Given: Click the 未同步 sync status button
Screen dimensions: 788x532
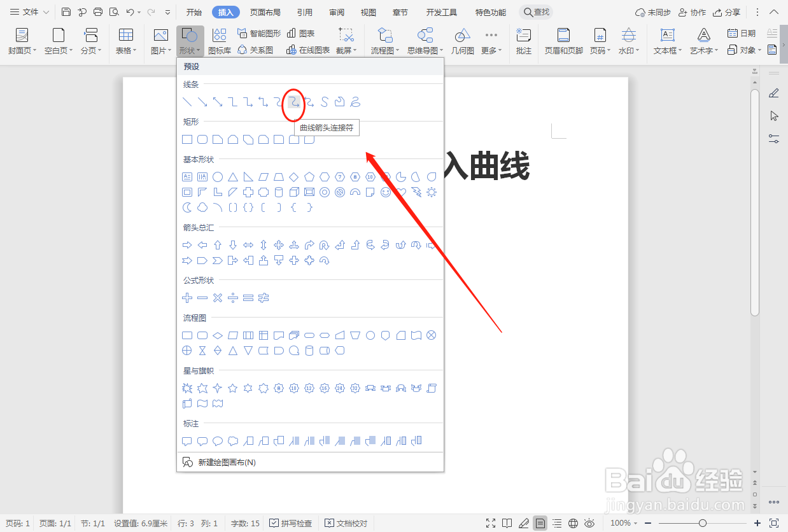Looking at the screenshot, I should tap(653, 12).
